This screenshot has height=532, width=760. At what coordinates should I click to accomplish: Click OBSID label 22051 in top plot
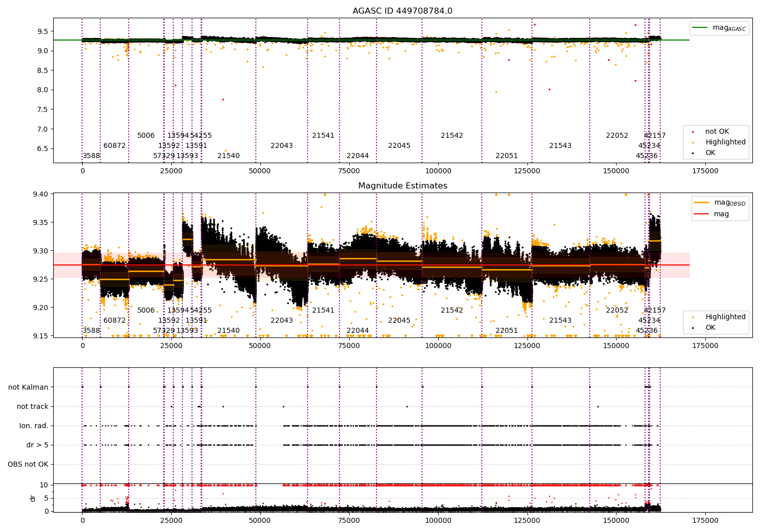coord(507,156)
